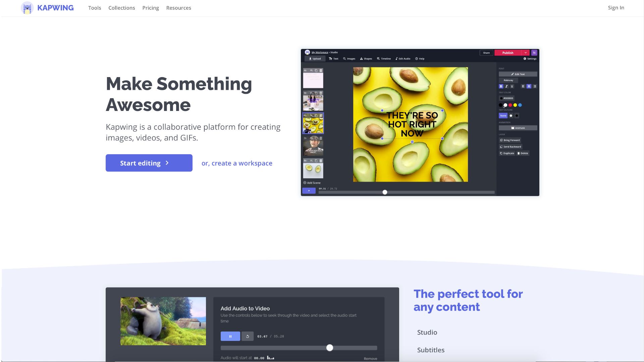Toggle Italic text formatting
The height and width of the screenshot is (362, 644).
(506, 86)
